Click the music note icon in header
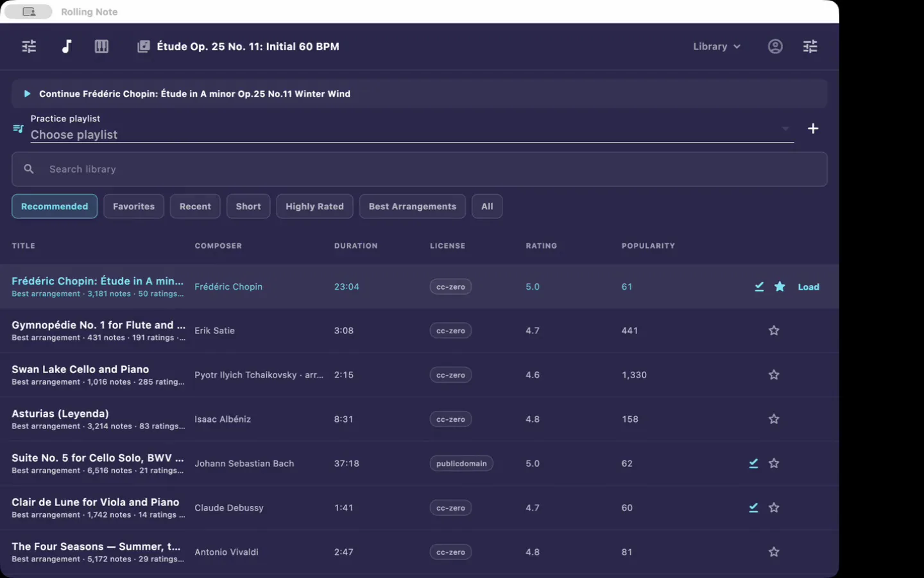The image size is (924, 578). coord(66,46)
